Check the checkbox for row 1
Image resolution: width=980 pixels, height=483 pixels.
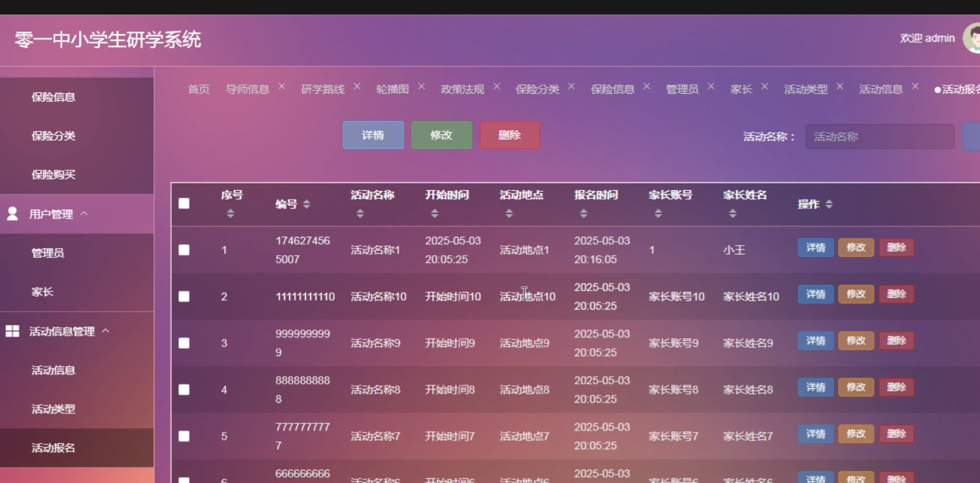click(x=184, y=250)
